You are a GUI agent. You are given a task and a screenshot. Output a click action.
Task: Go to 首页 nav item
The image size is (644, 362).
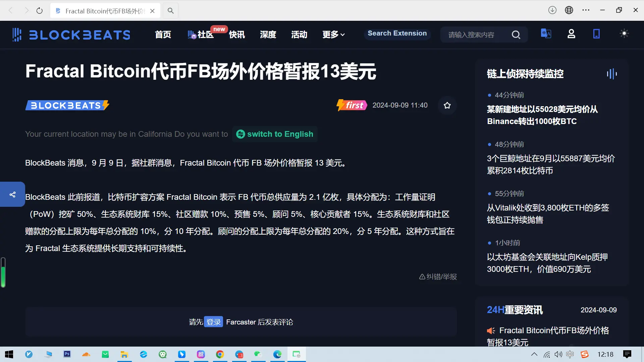[x=163, y=35]
